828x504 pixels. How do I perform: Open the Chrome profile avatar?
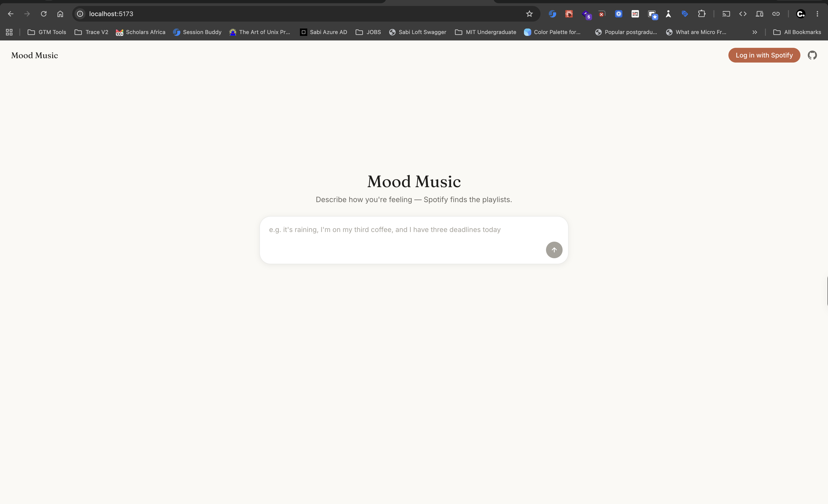click(801, 14)
